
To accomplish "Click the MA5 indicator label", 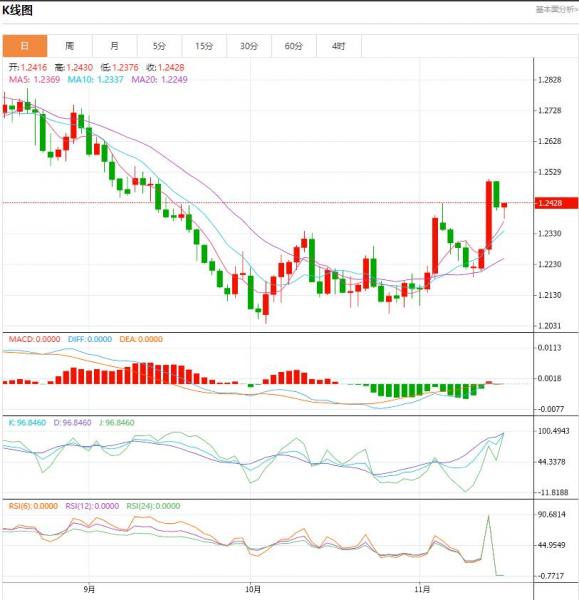I will coord(34,80).
